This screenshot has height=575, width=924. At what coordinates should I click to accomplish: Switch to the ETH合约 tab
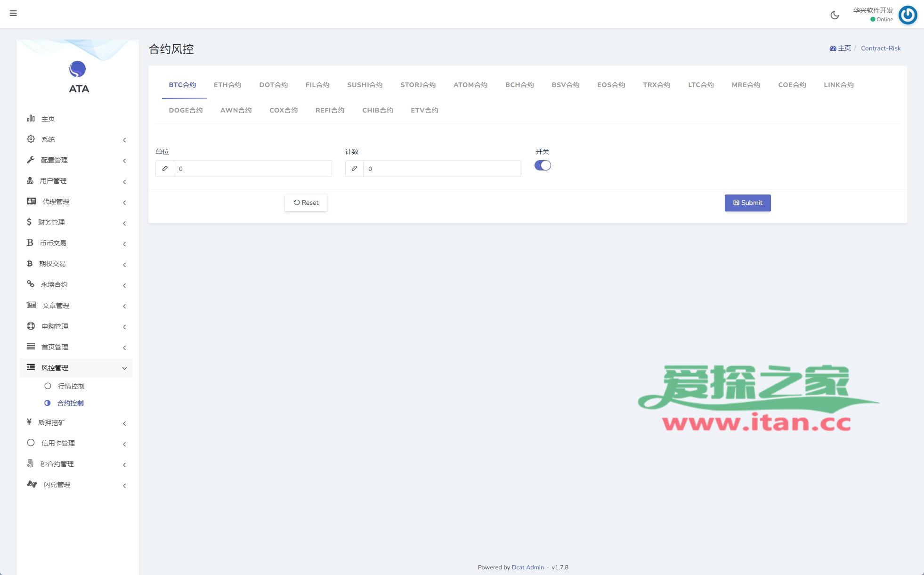(x=227, y=85)
